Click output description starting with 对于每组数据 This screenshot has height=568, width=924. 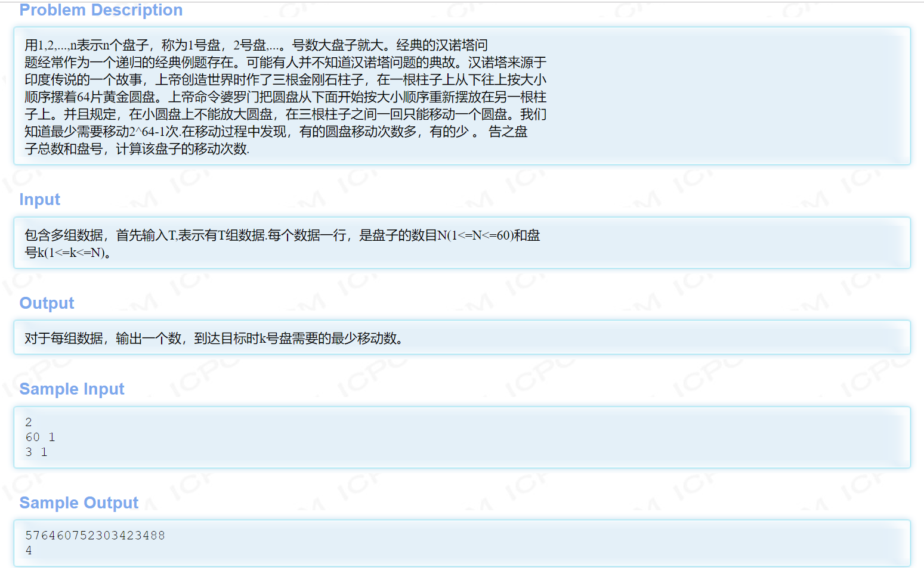click(x=215, y=339)
